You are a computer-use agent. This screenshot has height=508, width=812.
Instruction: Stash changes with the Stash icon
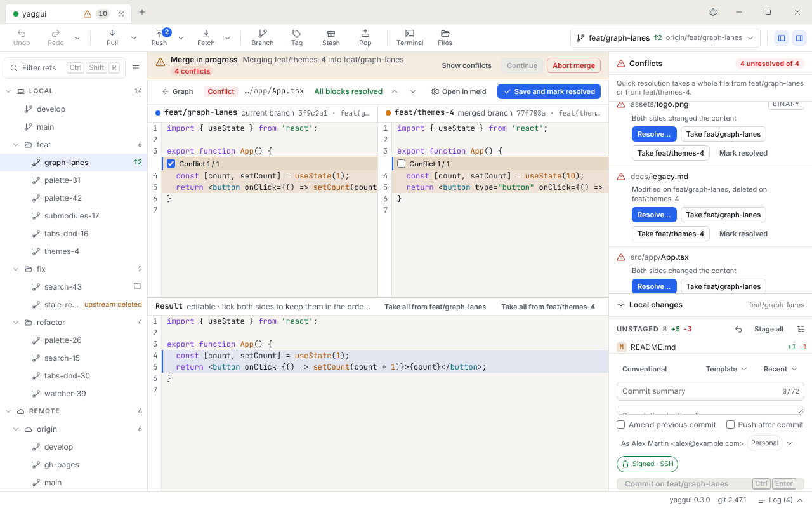331,37
